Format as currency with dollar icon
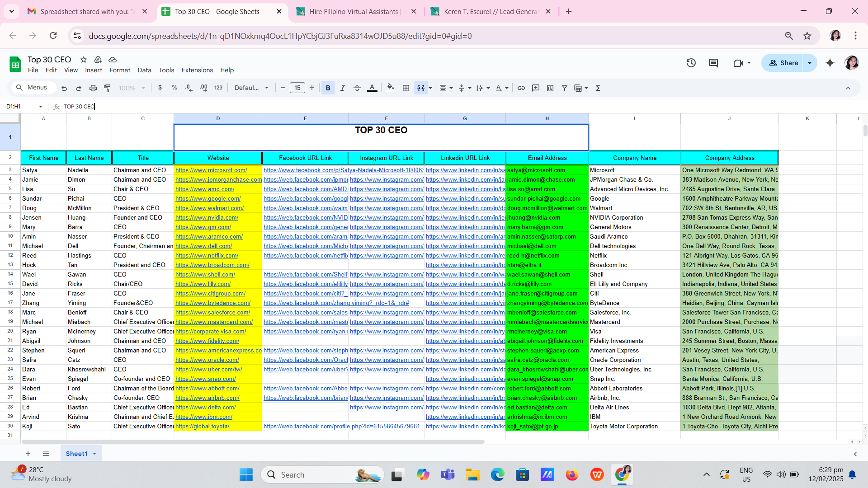The width and height of the screenshot is (868, 488). 160,88
